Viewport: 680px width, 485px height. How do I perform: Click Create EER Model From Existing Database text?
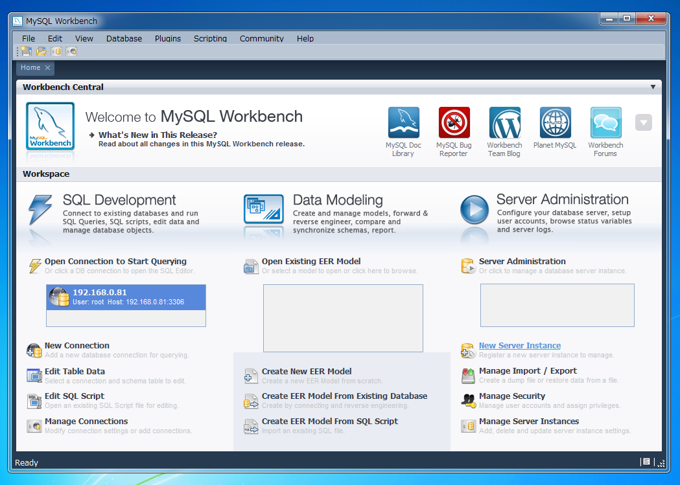click(344, 396)
